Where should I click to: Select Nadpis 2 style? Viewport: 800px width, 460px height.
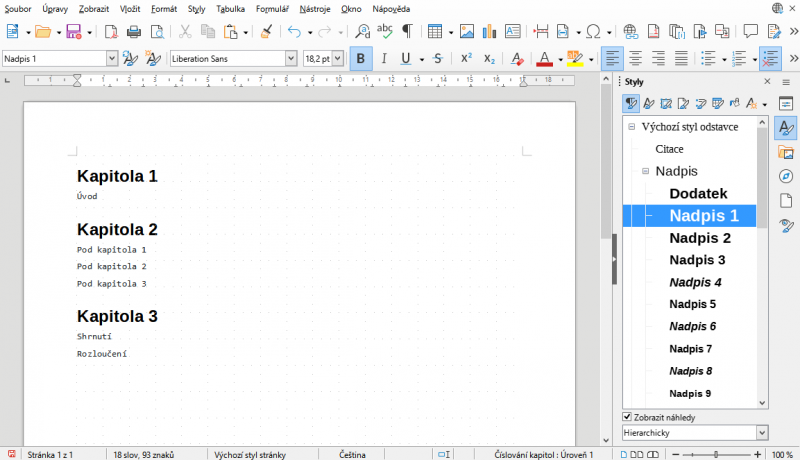tap(700, 238)
